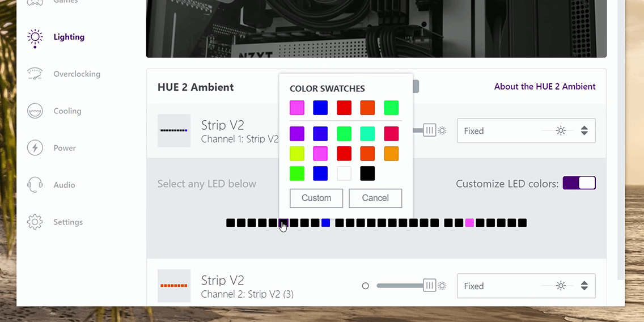Screen dimensions: 644x322
Task: Open Channel 1 Fixed effect dropdown
Action: tap(526, 131)
